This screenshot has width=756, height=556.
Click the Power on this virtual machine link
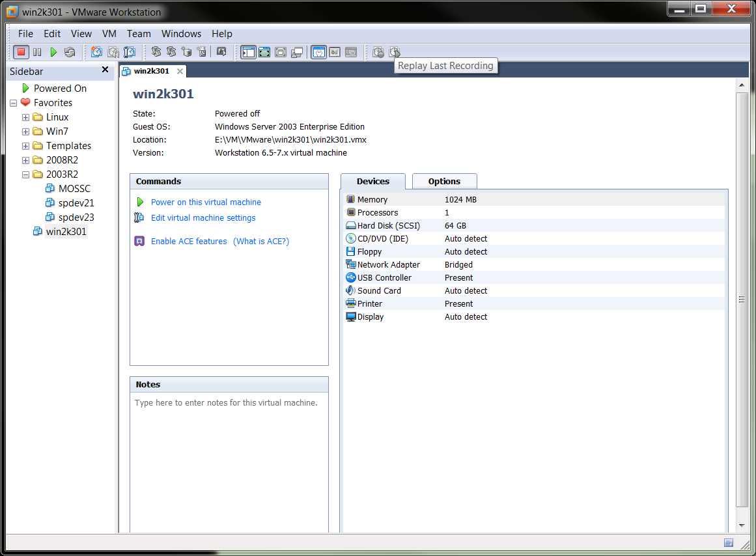click(206, 202)
